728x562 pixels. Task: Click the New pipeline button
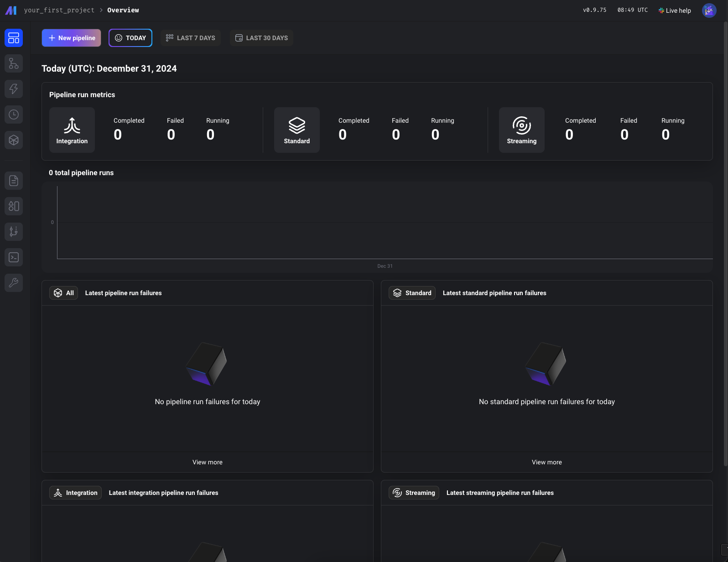tap(72, 38)
